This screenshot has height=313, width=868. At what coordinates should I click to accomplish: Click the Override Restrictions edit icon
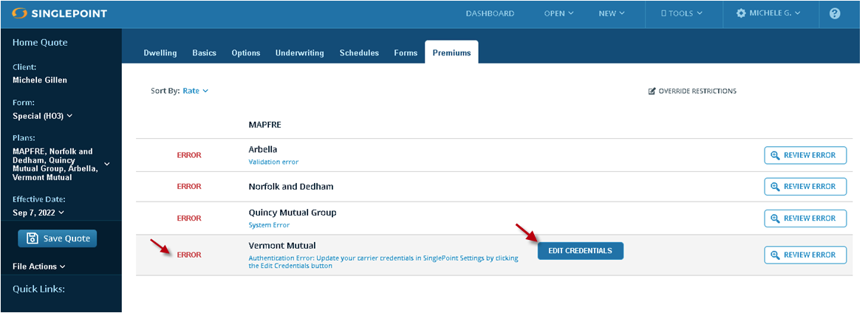(x=652, y=92)
